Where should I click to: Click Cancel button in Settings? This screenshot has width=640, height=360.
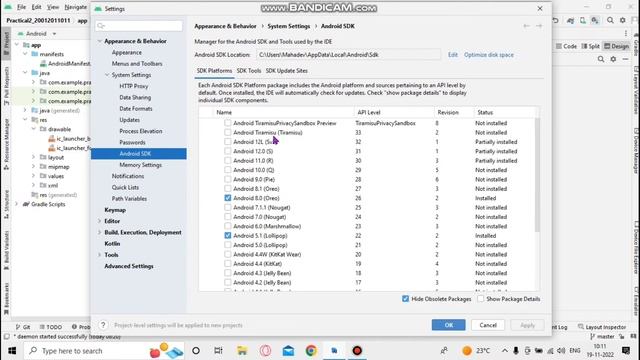(x=488, y=325)
